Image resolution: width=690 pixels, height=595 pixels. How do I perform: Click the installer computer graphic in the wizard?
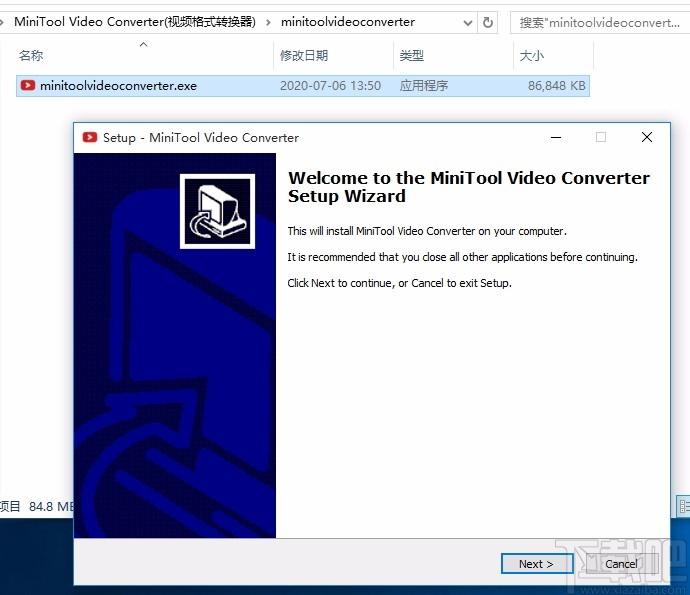coord(217,211)
